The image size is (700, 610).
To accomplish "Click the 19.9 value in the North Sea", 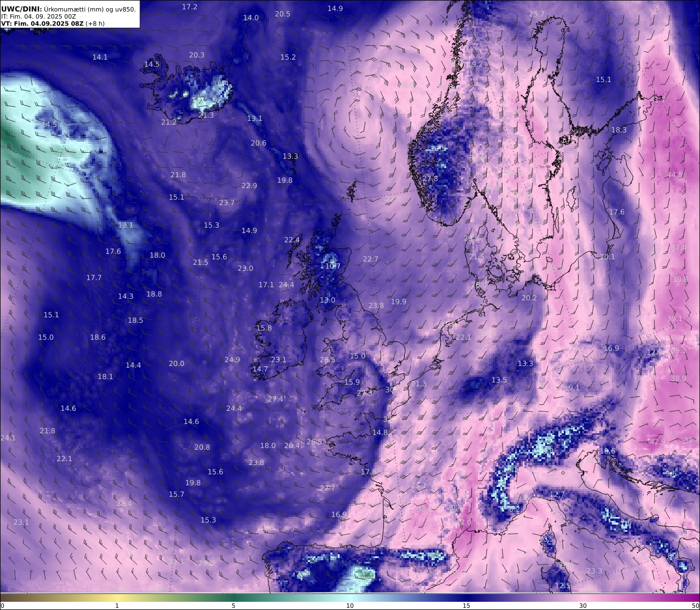I will (399, 302).
